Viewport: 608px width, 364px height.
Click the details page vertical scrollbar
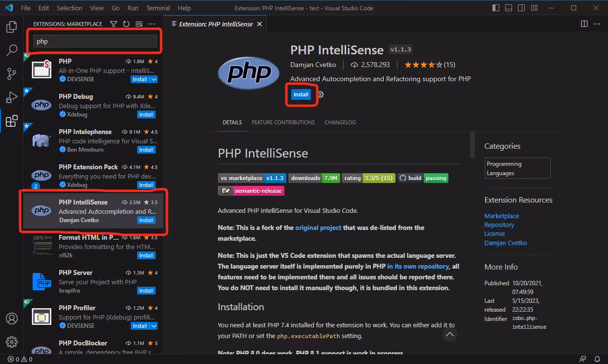(x=472, y=145)
